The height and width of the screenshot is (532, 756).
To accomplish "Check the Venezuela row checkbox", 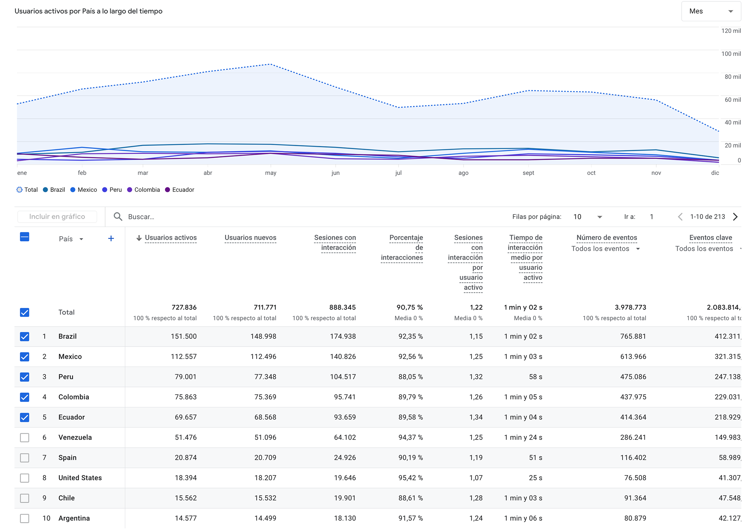I will pyautogui.click(x=24, y=437).
